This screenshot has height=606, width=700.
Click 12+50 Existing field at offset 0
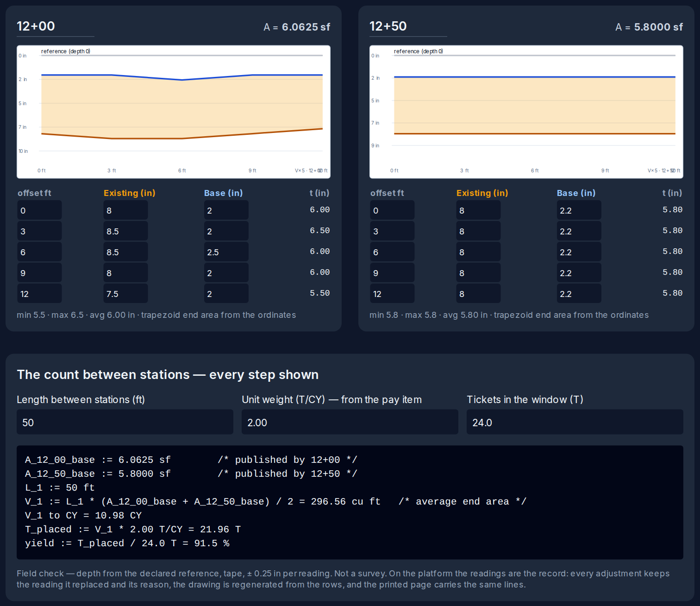[x=478, y=210]
